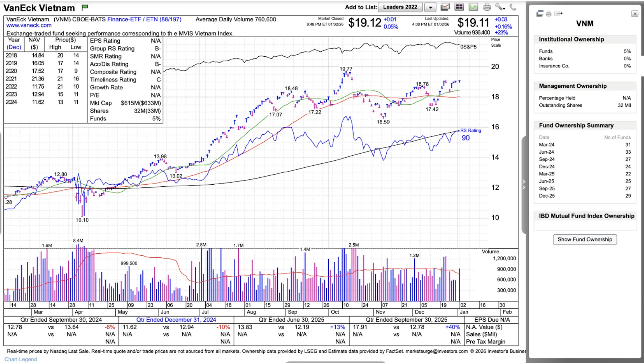Click the export arrow icon in VNM panel
Image resolution: width=644 pixels, height=363 pixels.
tap(558, 13)
